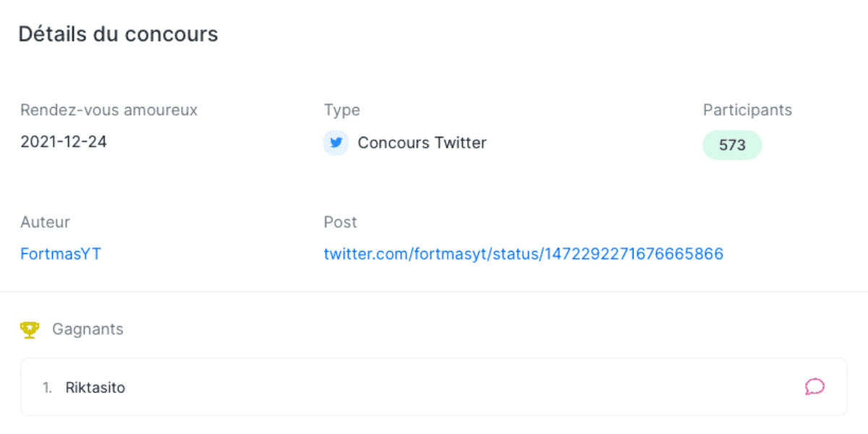Click the pink comment bubble icon

point(814,387)
